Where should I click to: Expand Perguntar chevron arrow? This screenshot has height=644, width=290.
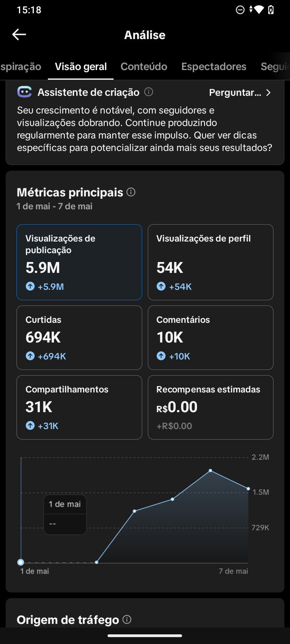(268, 93)
